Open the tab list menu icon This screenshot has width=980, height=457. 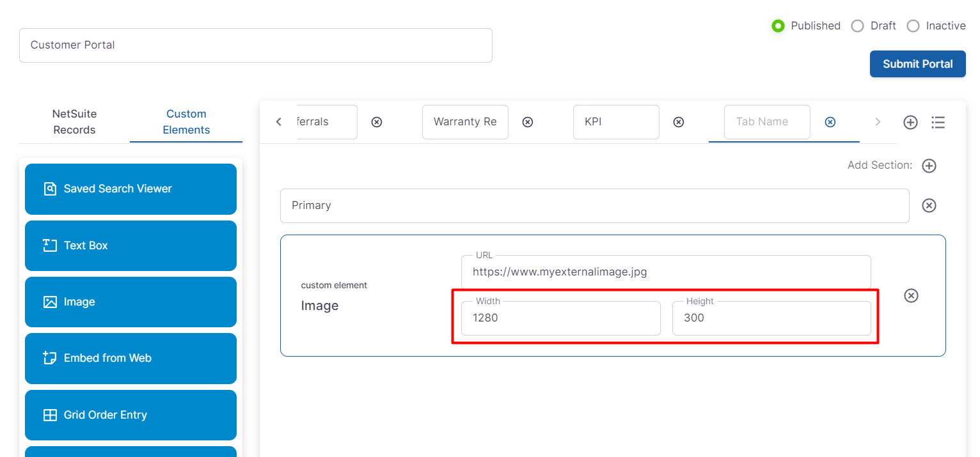click(x=938, y=122)
